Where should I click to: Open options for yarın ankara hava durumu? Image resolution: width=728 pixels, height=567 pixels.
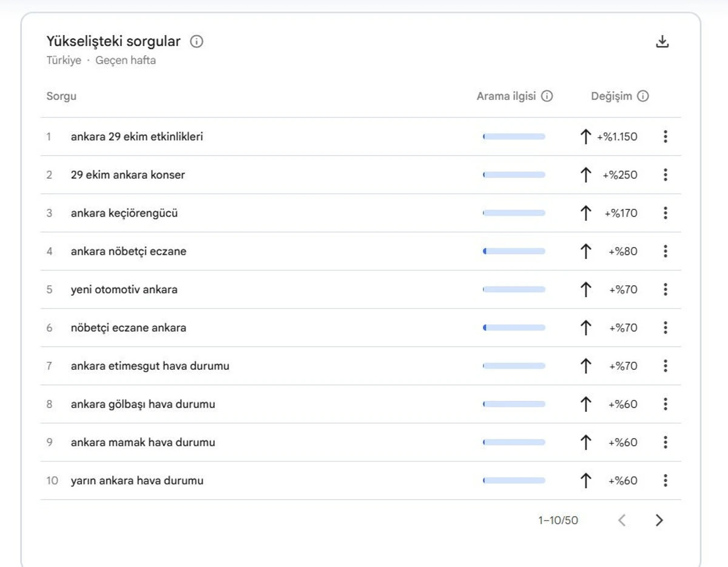(666, 480)
